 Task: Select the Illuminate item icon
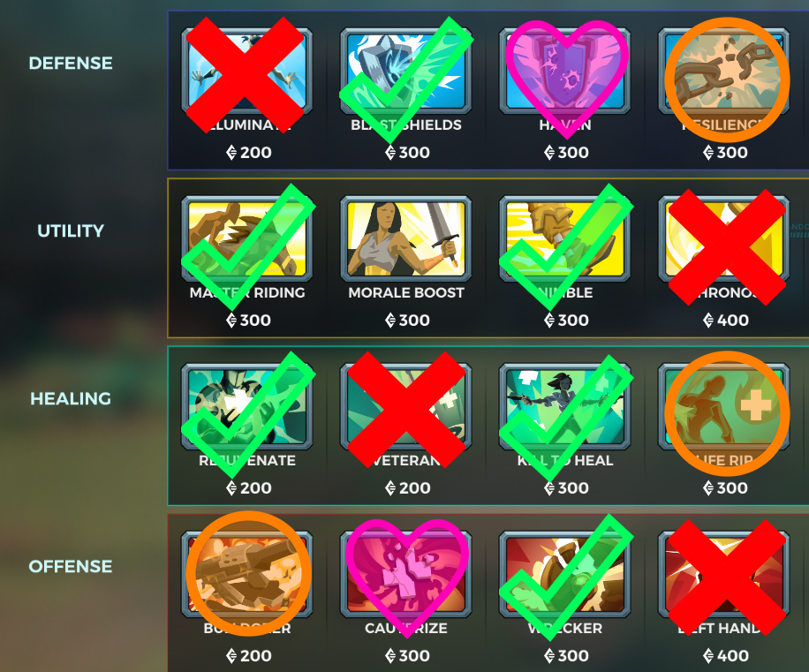coord(247,72)
